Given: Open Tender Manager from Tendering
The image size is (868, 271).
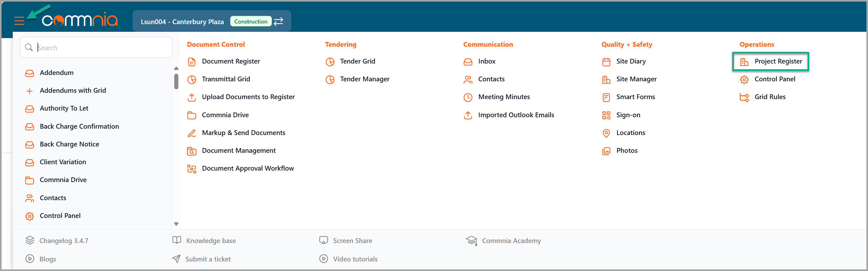Looking at the screenshot, I should pyautogui.click(x=364, y=79).
